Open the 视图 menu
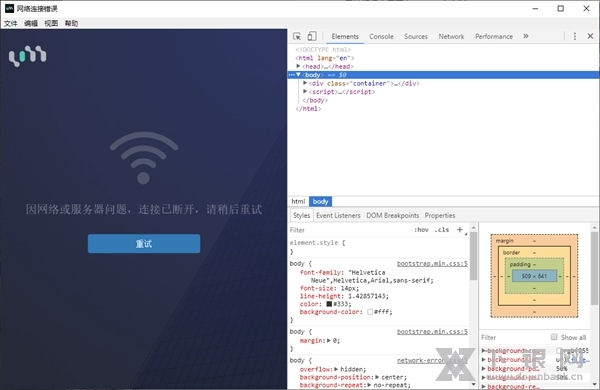Image resolution: width=600 pixels, height=390 pixels. [51, 23]
